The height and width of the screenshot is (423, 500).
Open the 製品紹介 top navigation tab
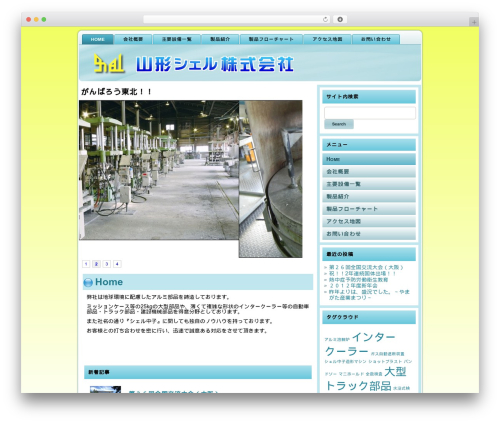(220, 39)
